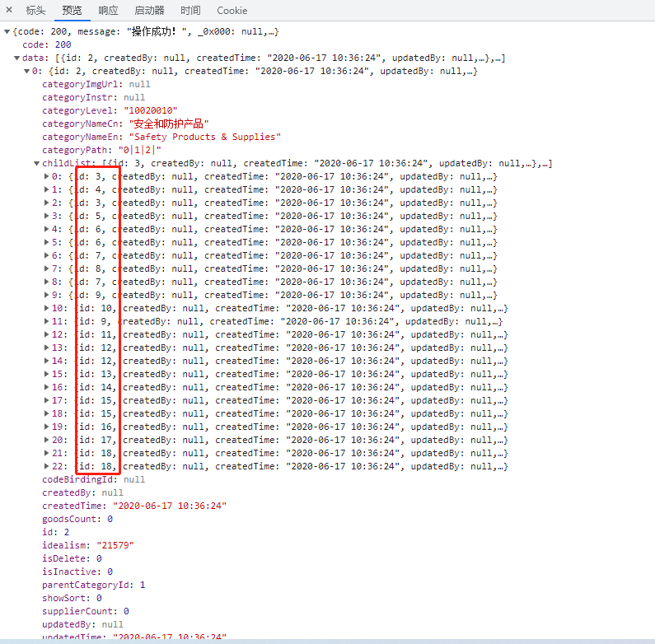
Task: Expand childList entry 7 with id 8
Action: tap(46, 268)
